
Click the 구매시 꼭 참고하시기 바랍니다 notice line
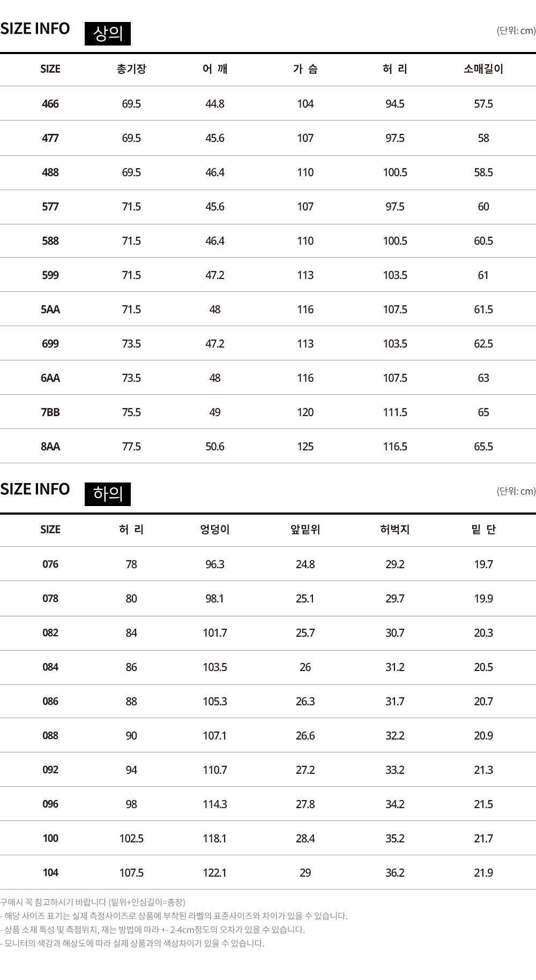93,902
